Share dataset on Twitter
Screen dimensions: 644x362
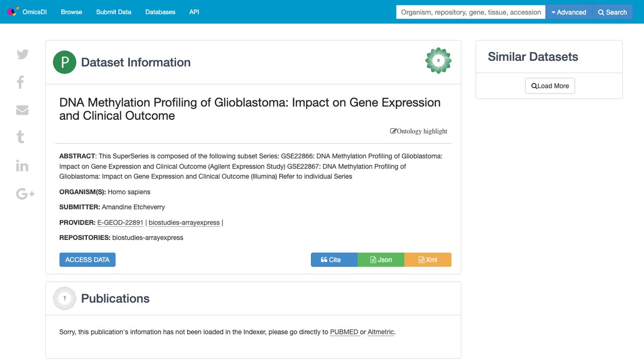click(x=23, y=54)
